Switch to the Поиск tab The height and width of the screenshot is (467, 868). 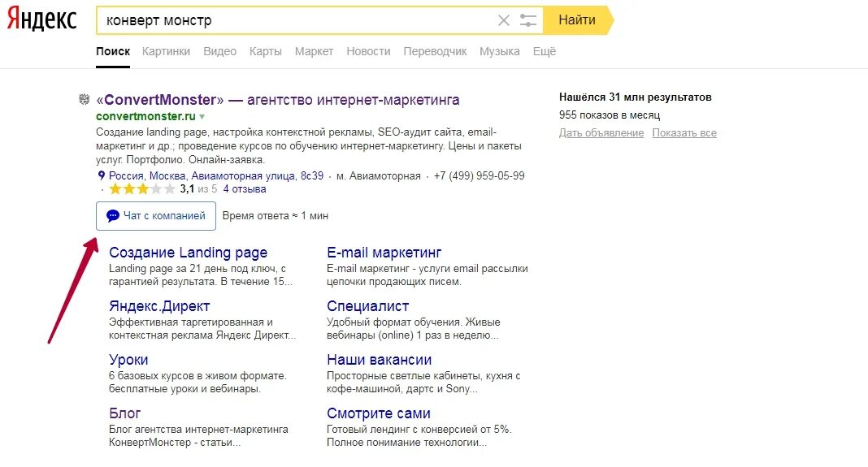click(x=113, y=51)
